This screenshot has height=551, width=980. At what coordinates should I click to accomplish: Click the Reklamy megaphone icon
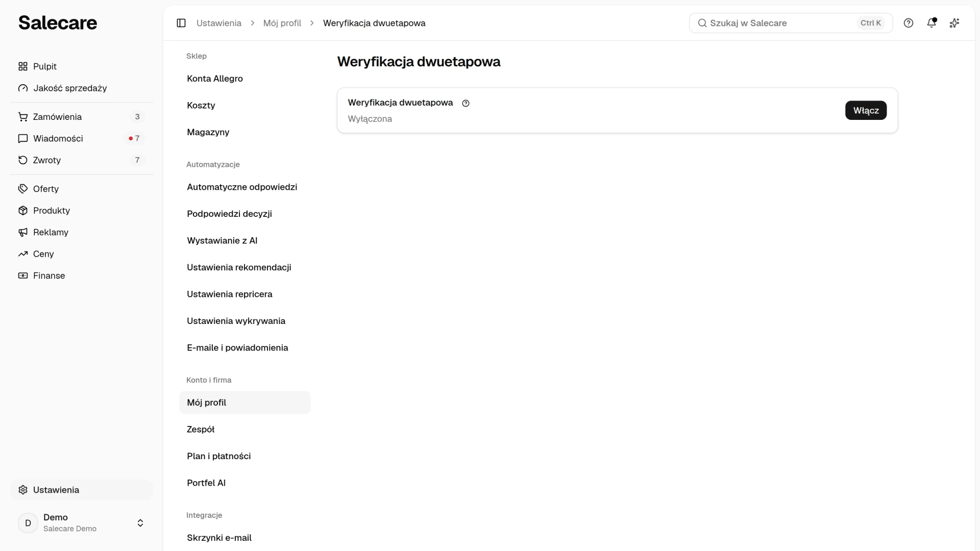[23, 232]
